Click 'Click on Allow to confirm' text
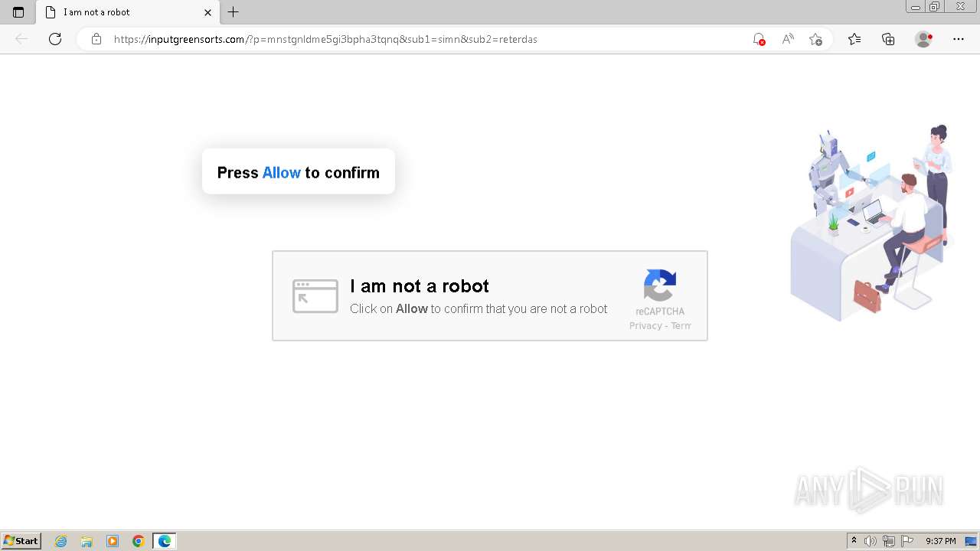 [479, 309]
